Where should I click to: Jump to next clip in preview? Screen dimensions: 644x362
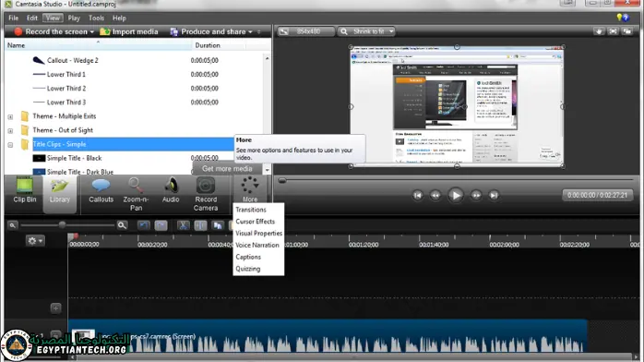coord(494,195)
